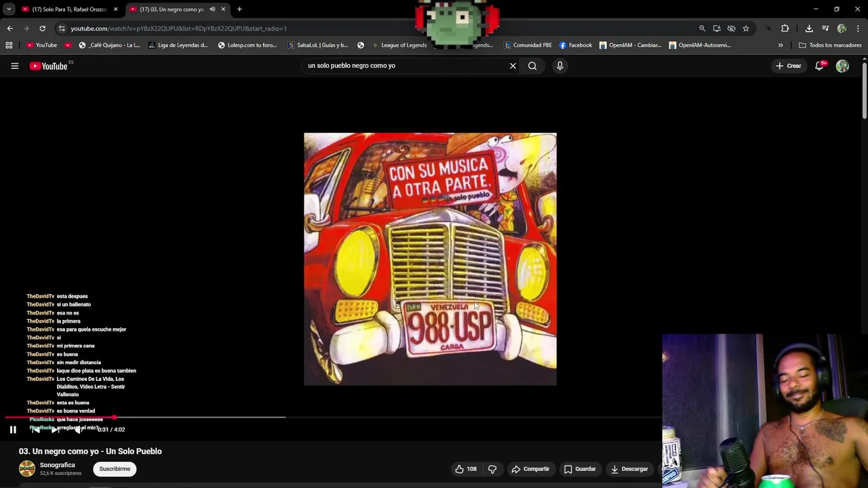Image resolution: width=868 pixels, height=488 pixels.
Task: Open the Chrome three-dot menu
Action: point(859,28)
